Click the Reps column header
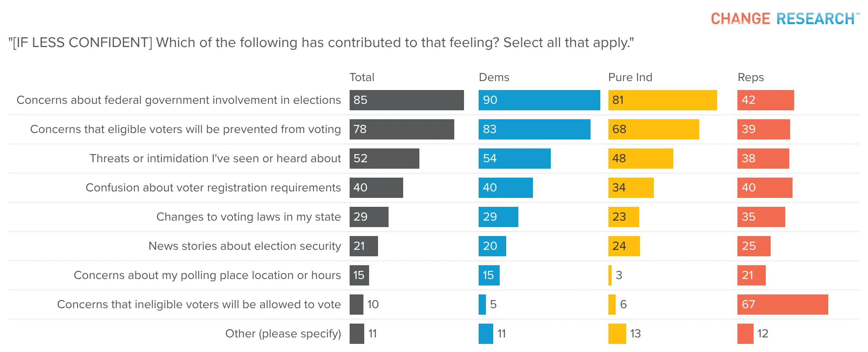 (751, 77)
